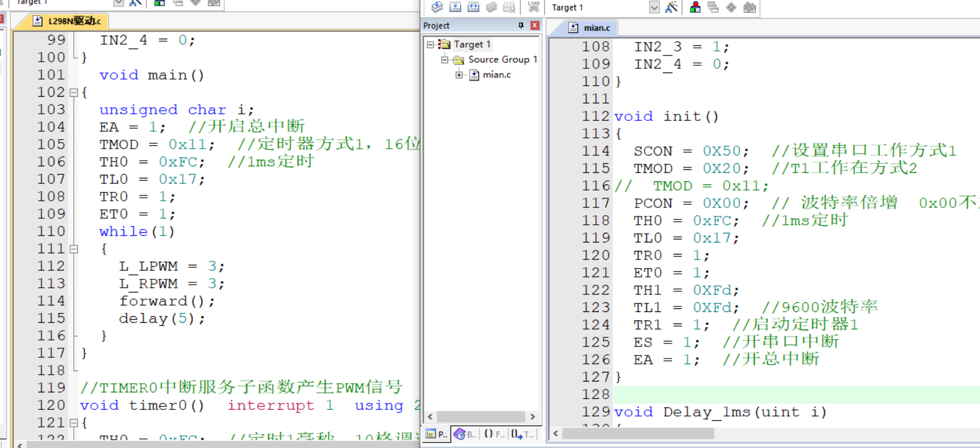Click Select Software Packs icon in left window
The width and height of the screenshot is (980, 448).
pyautogui.click(x=213, y=3)
